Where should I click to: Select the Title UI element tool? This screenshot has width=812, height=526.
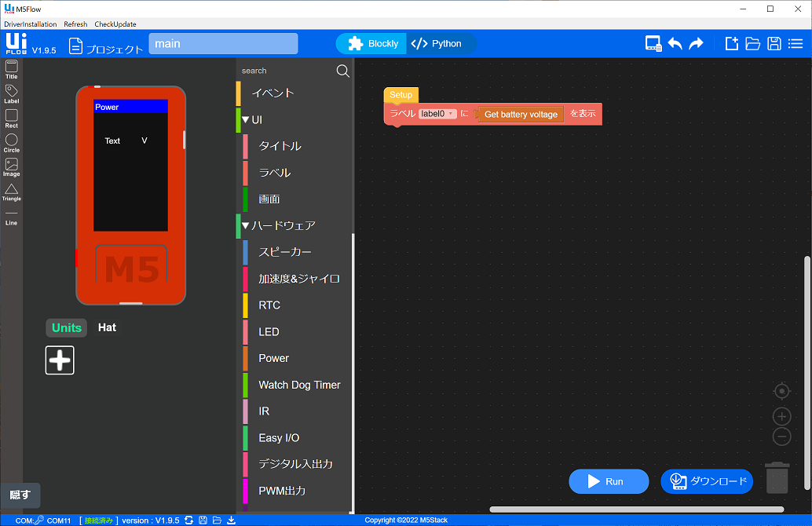12,69
